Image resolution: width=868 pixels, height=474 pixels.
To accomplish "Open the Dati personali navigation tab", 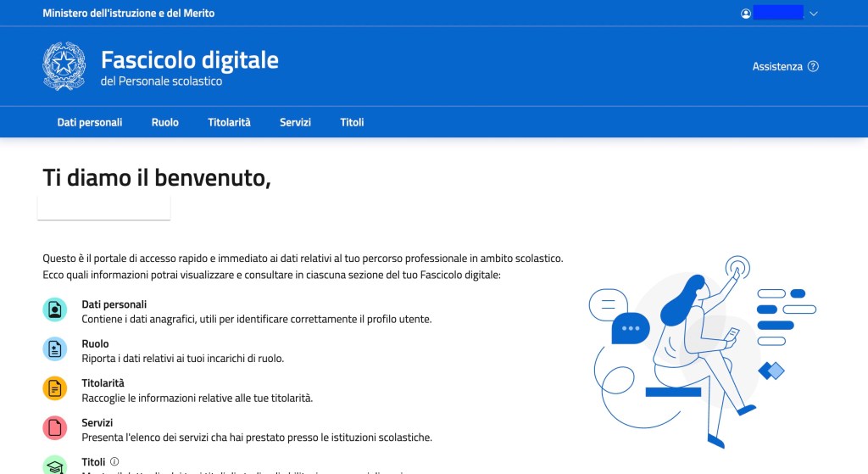I will tap(90, 122).
